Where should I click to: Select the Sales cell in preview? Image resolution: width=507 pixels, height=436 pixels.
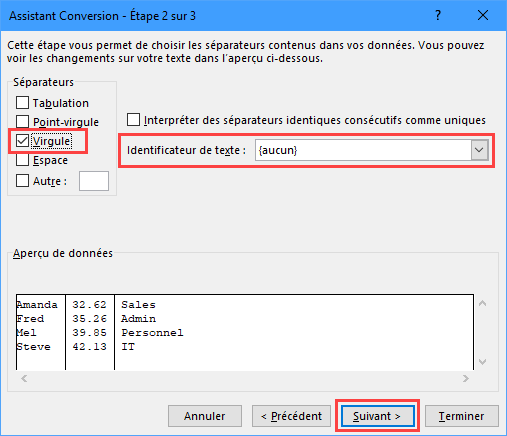pyautogui.click(x=138, y=305)
